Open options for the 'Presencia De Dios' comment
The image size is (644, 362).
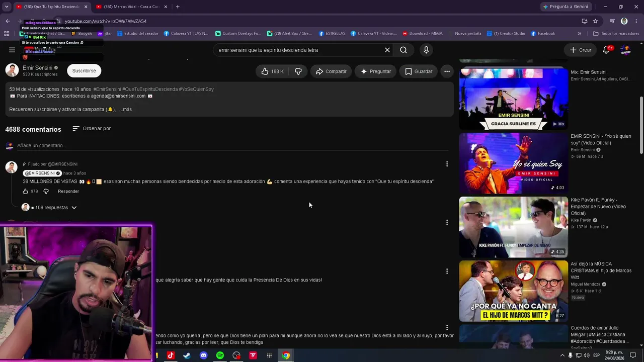click(x=447, y=271)
